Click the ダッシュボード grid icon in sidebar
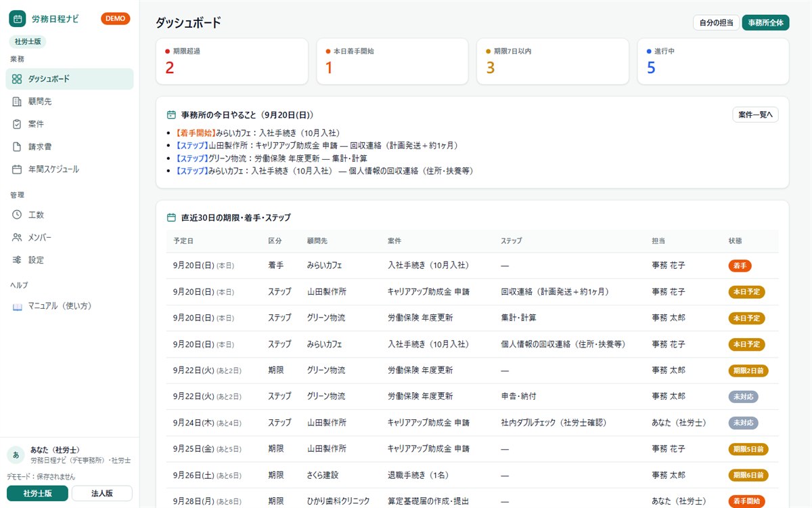The width and height of the screenshot is (812, 508). pos(17,79)
